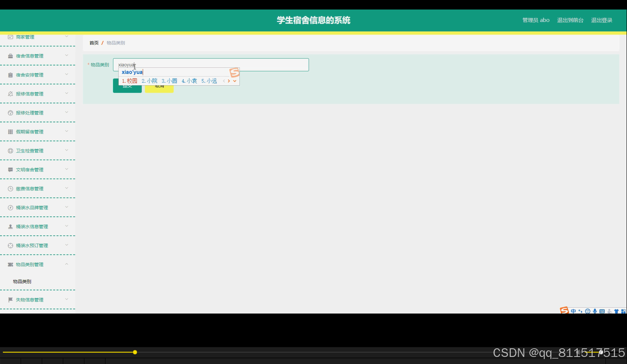Click the 报修信息管理 bell icon
This screenshot has width=627, height=364.
tap(10, 94)
